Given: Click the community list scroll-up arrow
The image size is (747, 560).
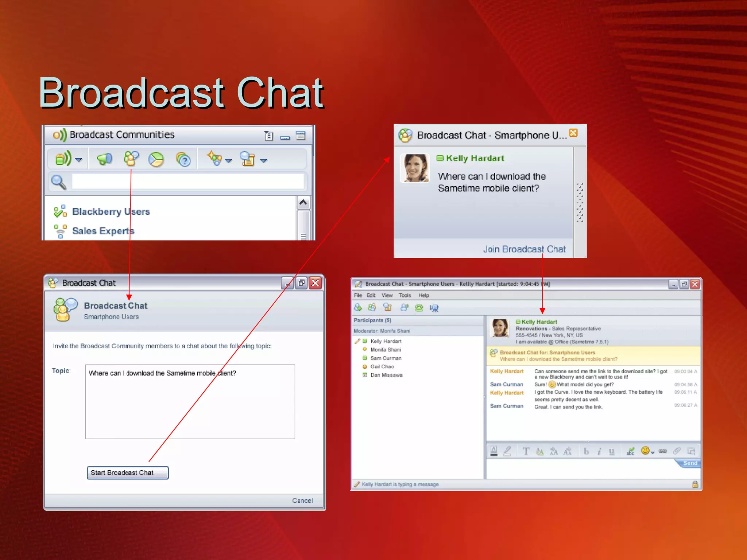Looking at the screenshot, I should tap(303, 202).
